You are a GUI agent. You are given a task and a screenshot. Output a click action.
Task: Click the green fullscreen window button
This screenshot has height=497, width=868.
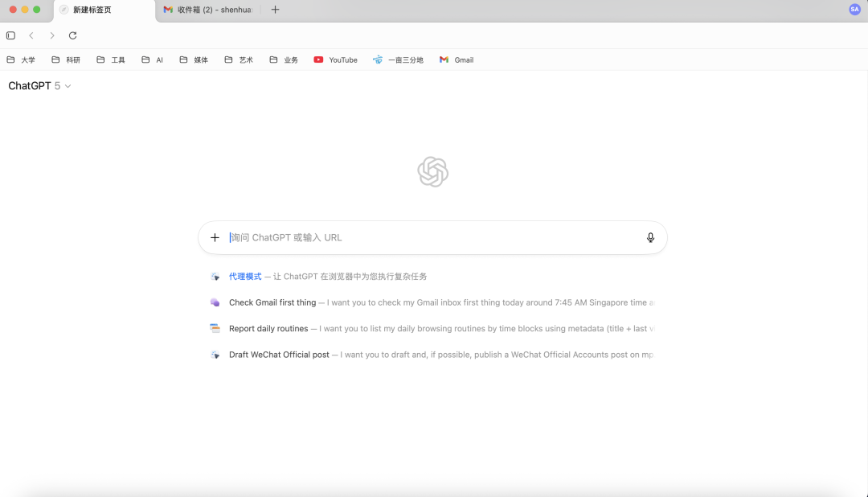[37, 10]
